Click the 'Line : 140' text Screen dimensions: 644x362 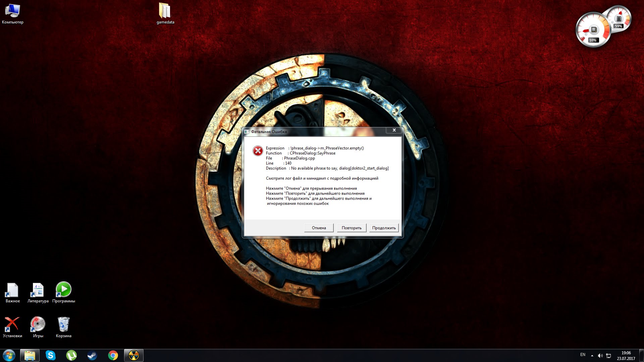click(x=279, y=163)
